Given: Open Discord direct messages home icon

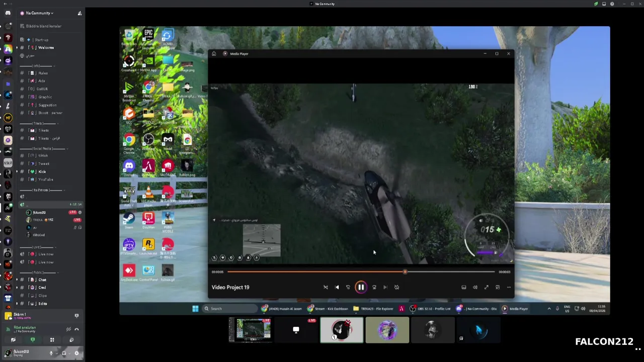Looking at the screenshot, I should tap(8, 13).
